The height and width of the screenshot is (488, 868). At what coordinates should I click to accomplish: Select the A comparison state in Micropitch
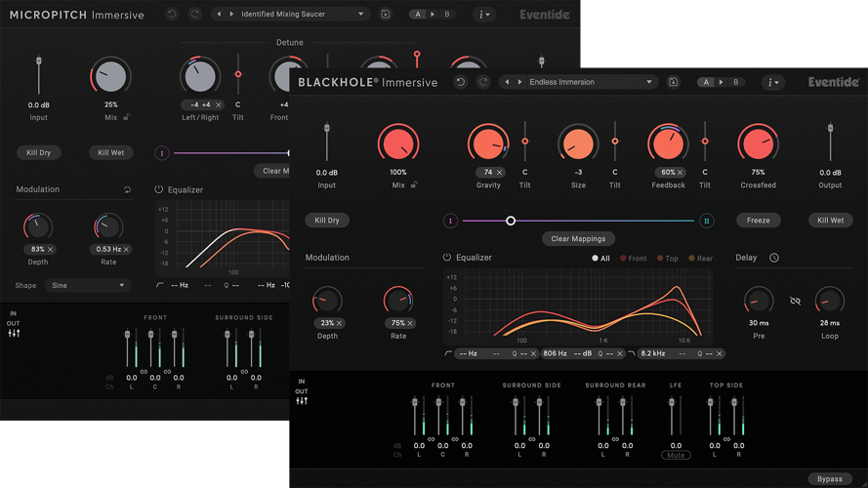[x=418, y=15]
